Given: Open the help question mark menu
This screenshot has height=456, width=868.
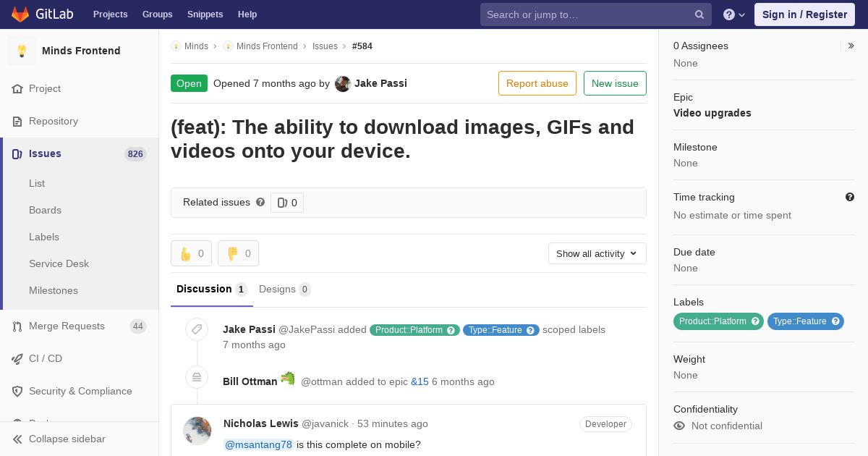Looking at the screenshot, I should 734,14.
